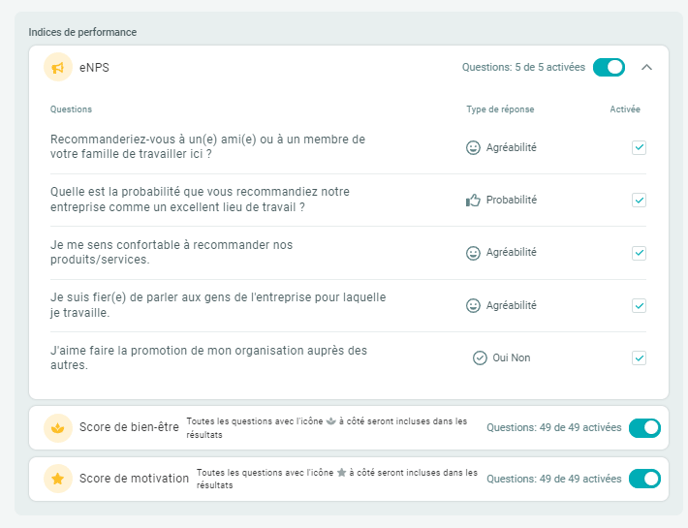Click the thumbs-up Probabilité icon
Image resolution: width=688 pixels, height=528 pixels.
coord(473,200)
